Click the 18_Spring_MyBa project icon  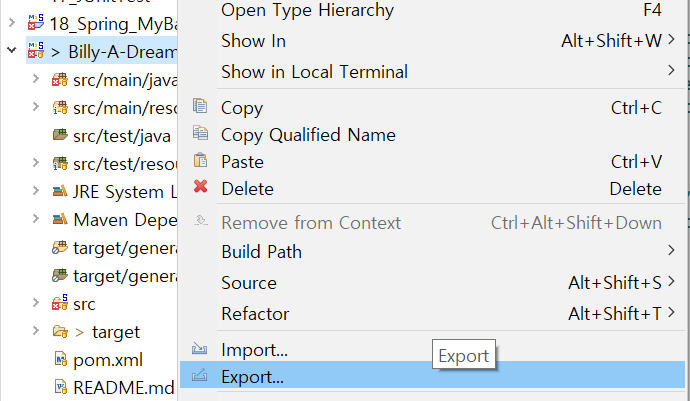pos(36,22)
